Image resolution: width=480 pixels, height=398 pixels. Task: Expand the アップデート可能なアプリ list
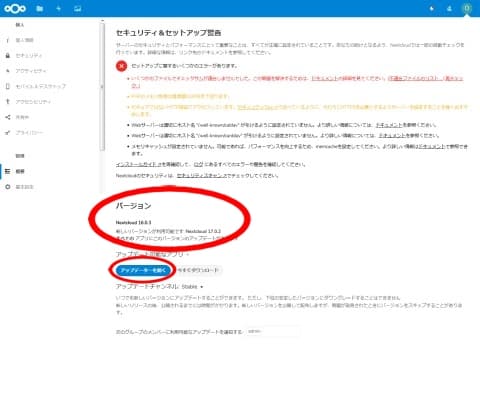[x=152, y=254]
